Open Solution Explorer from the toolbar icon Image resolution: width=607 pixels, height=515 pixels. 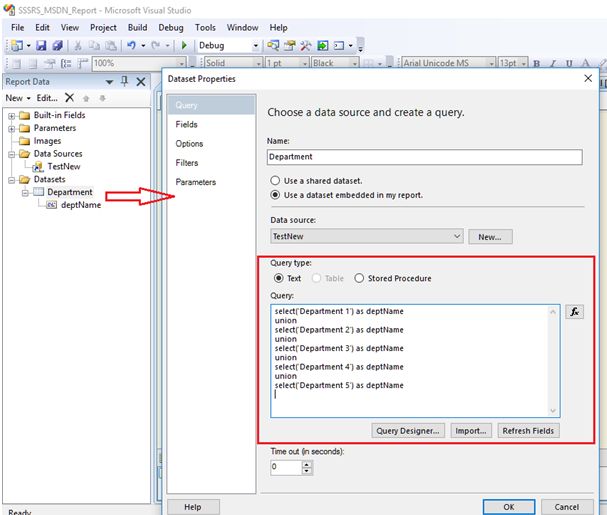point(273,46)
